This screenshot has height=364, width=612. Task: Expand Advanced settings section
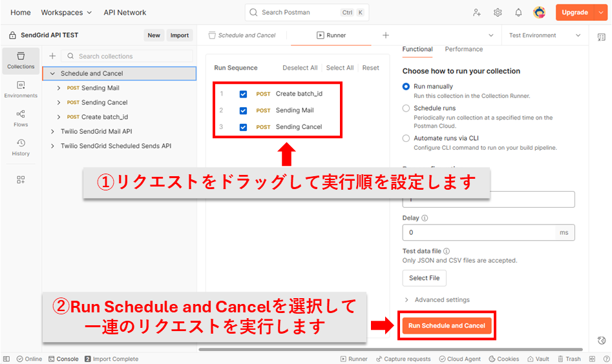(406, 300)
